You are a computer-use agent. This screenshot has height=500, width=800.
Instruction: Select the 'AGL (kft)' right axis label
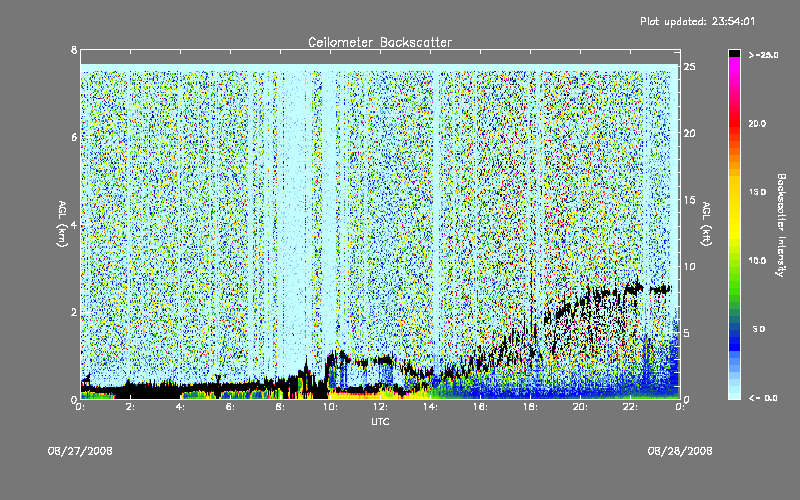[706, 224]
